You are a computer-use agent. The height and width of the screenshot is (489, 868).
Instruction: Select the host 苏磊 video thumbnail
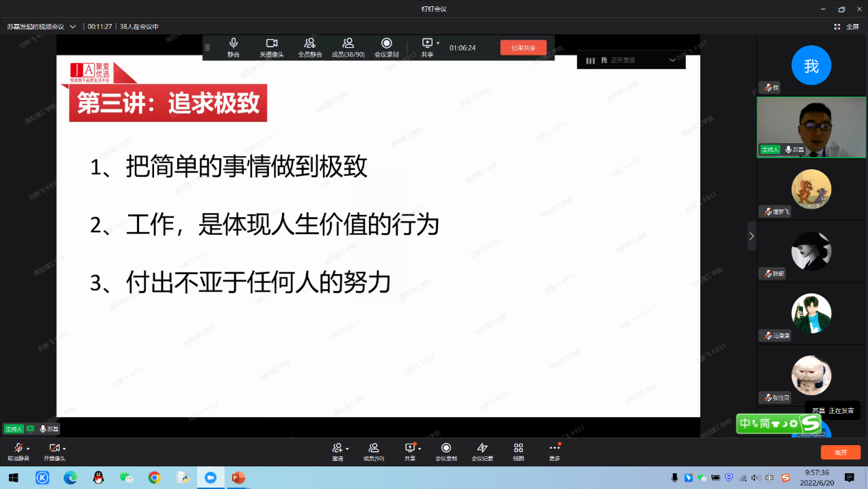pos(811,127)
